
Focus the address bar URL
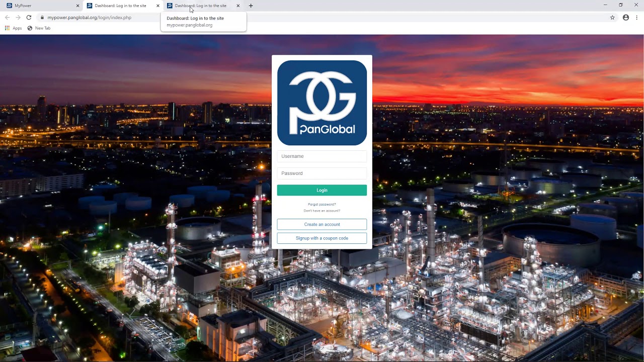point(90,17)
